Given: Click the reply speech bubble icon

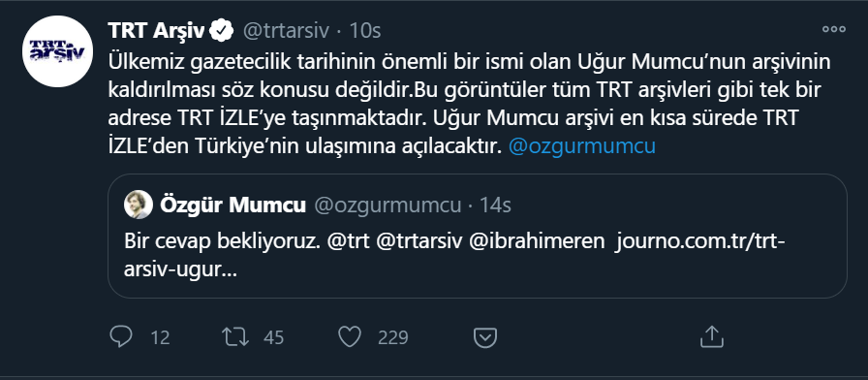Looking at the screenshot, I should [121, 336].
